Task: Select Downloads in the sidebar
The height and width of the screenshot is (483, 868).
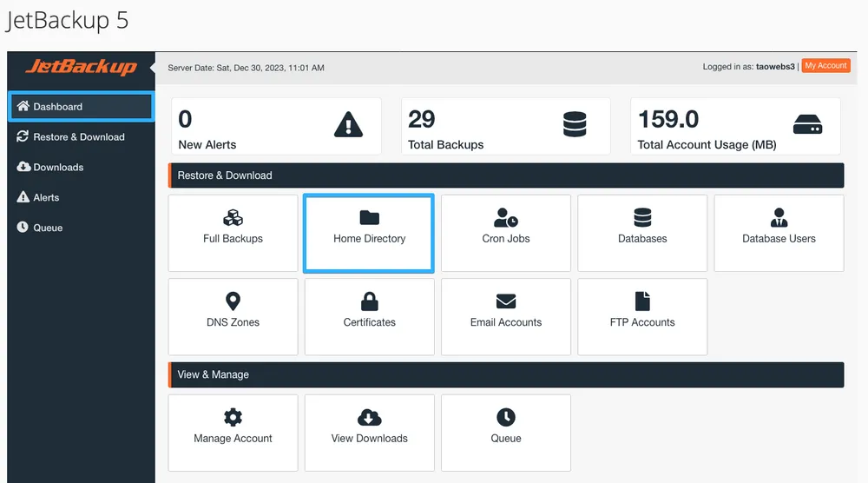Action: pyautogui.click(x=57, y=168)
